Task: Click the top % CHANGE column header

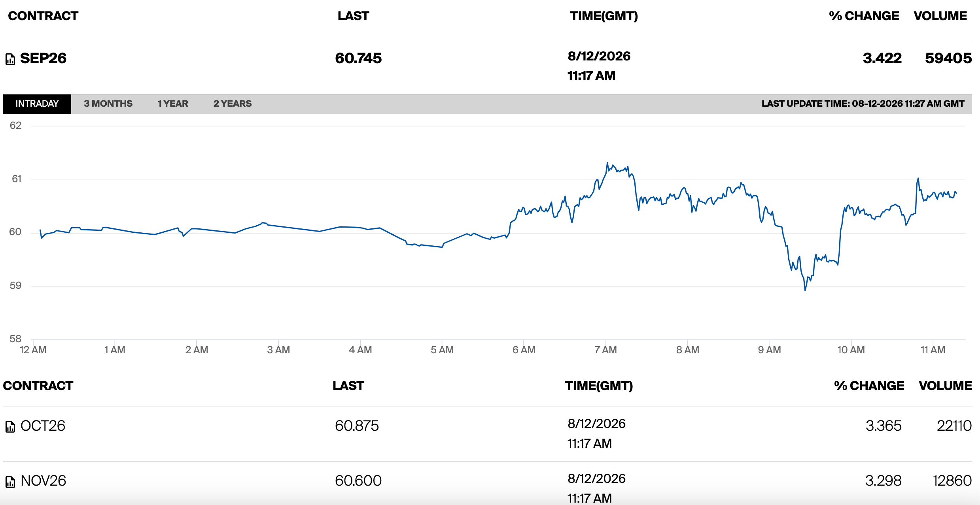Action: (x=864, y=16)
